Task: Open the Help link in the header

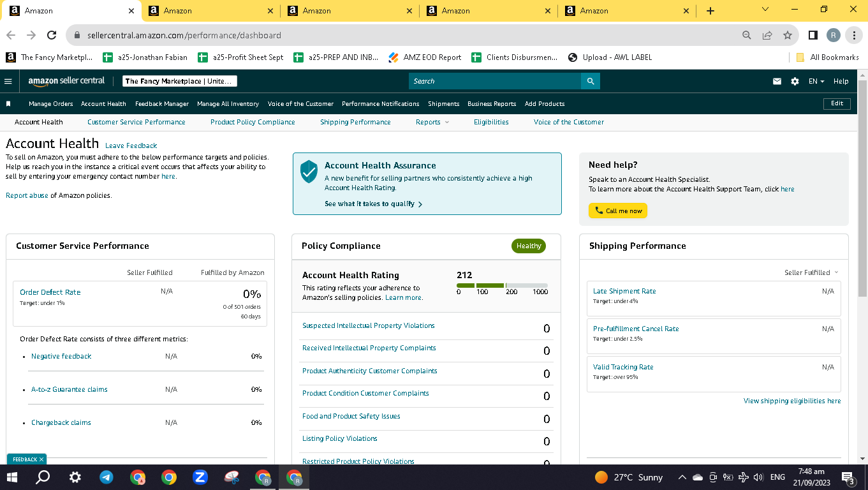Action: [841, 81]
